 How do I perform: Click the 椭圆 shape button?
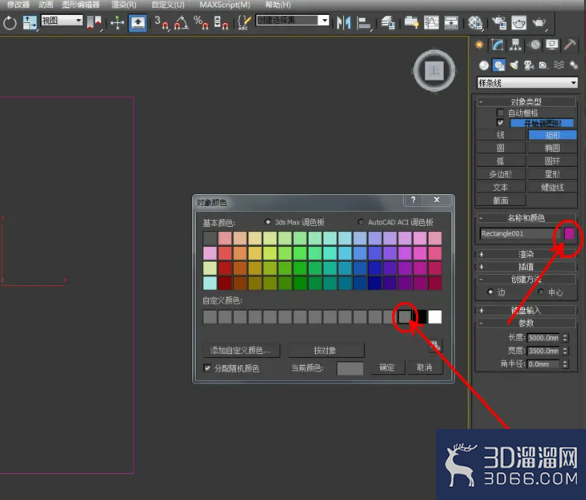point(552,148)
